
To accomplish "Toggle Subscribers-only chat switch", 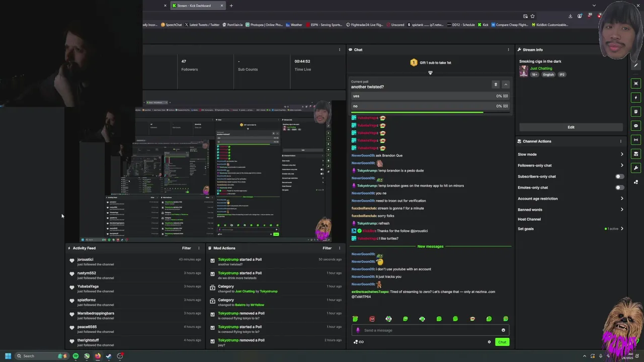I will point(620,176).
